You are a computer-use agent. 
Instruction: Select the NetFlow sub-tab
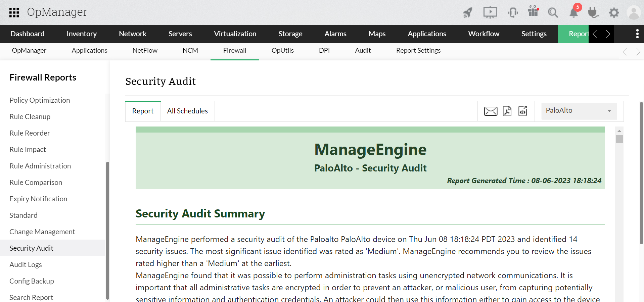pyautogui.click(x=145, y=51)
